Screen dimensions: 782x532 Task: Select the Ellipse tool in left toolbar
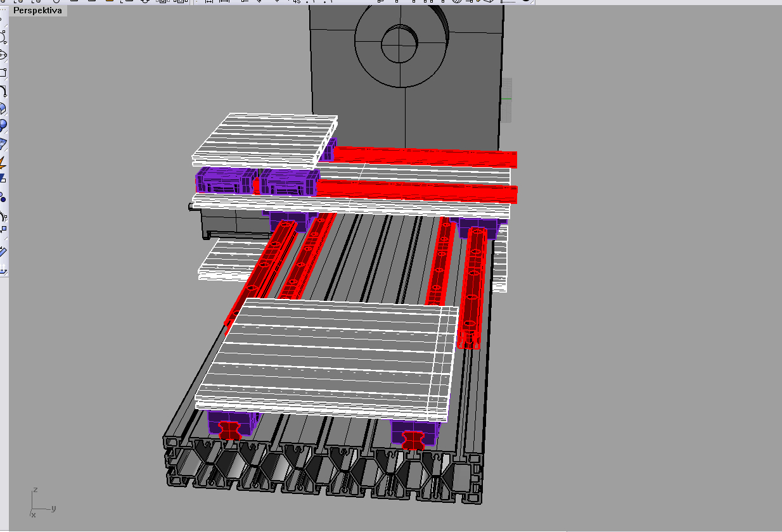click(3, 54)
